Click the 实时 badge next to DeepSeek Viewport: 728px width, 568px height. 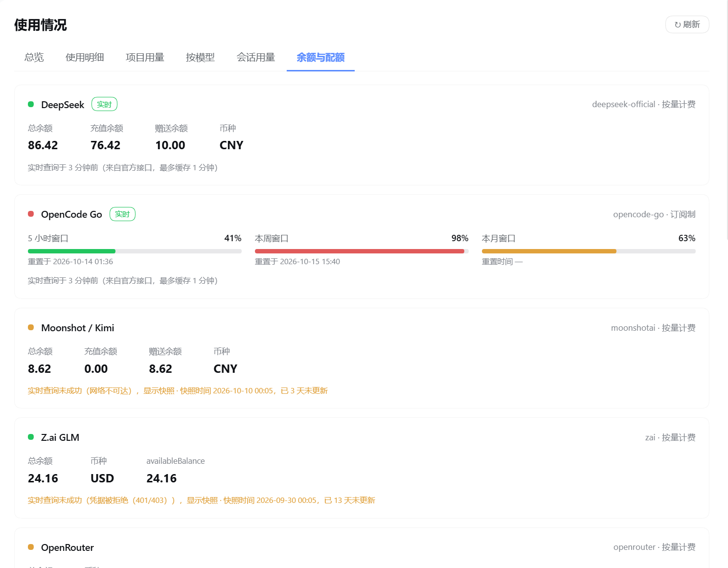pos(104,104)
